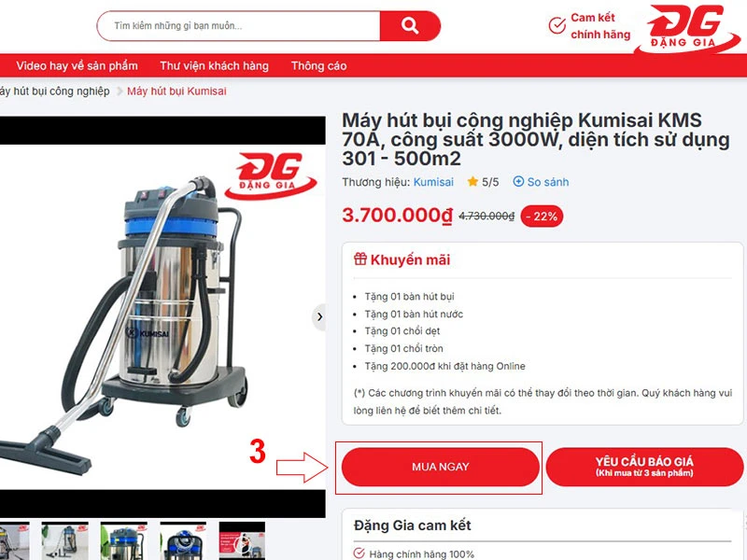Screen dimensions: 747x560
Task: Follow the Máy hút bụi Kumisai breadcrumb
Action: [x=176, y=91]
